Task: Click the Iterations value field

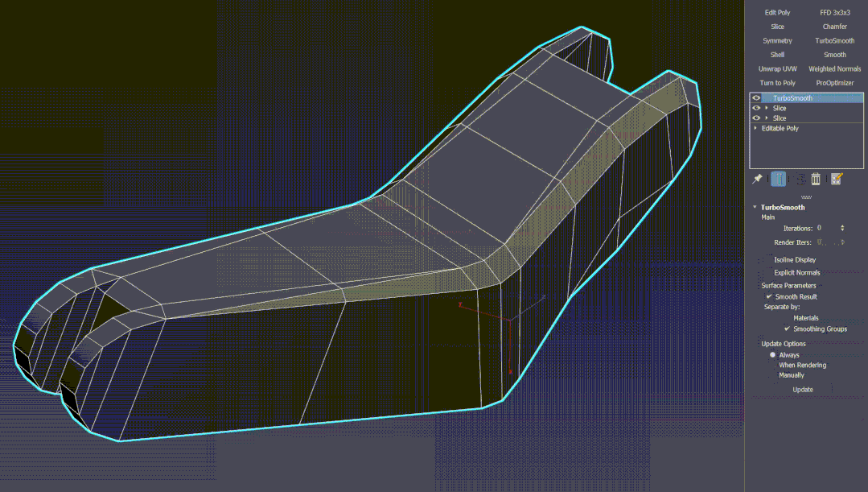Action: tap(825, 229)
